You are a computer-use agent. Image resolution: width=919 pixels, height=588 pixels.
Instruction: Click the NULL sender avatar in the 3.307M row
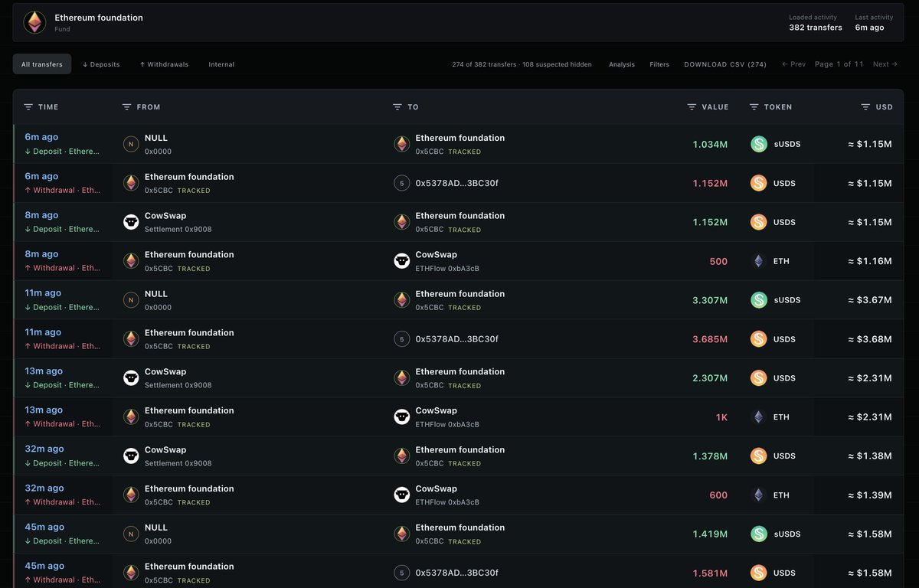pyautogui.click(x=131, y=300)
